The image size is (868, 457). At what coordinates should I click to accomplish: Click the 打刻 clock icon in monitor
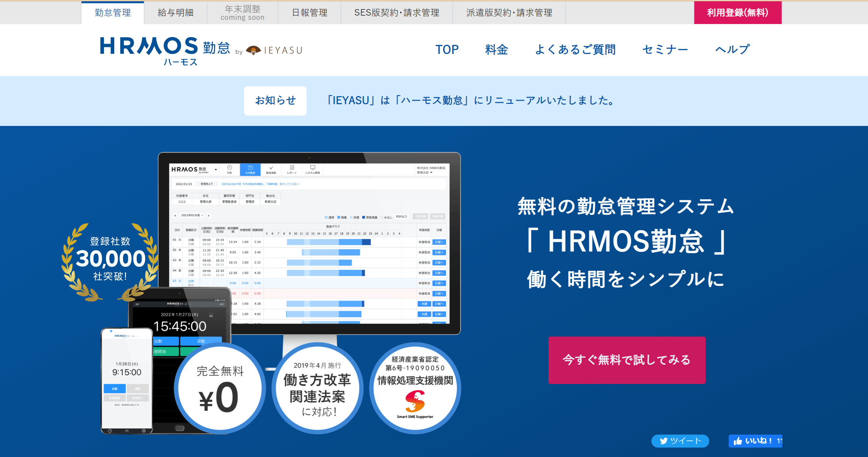pos(230,169)
